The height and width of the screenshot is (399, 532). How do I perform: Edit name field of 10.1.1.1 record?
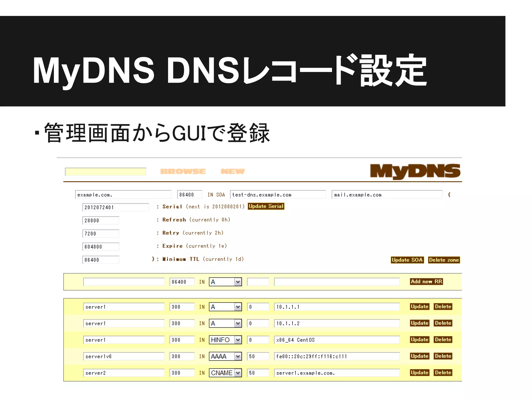click(124, 307)
